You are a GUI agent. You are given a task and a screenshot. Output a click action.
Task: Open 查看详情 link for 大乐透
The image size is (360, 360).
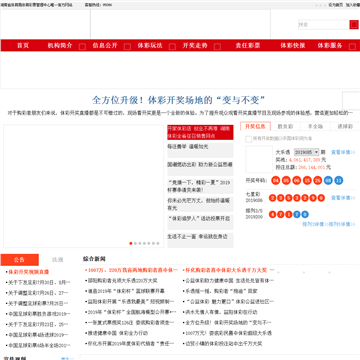(343, 152)
